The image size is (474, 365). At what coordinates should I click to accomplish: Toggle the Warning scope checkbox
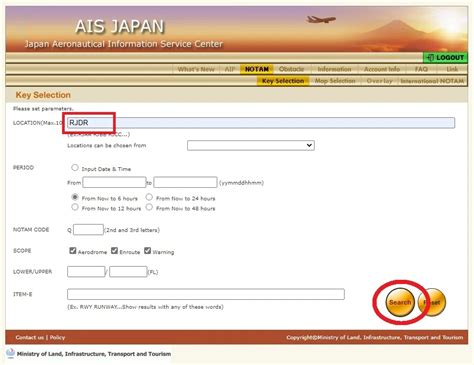tap(147, 251)
